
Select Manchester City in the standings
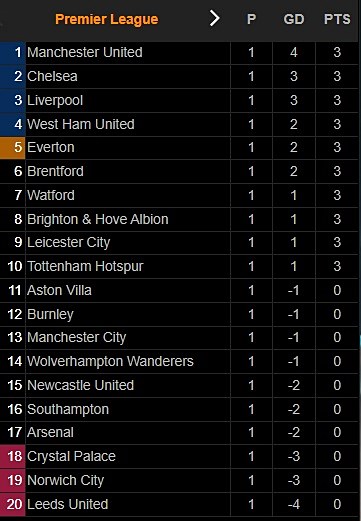point(77,337)
